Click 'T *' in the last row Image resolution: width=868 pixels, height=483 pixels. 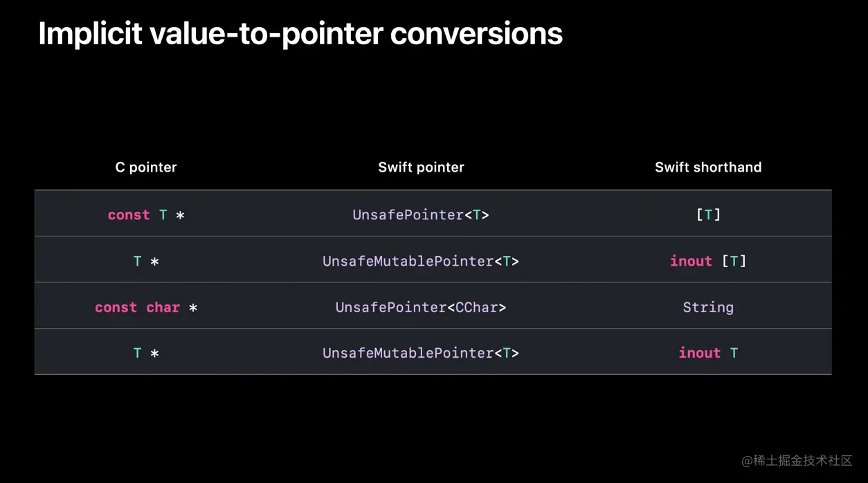[x=146, y=354]
